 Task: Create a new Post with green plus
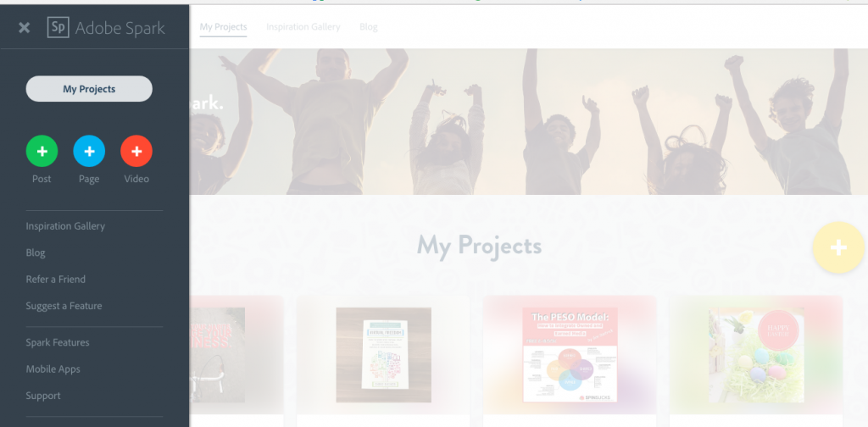pos(42,151)
